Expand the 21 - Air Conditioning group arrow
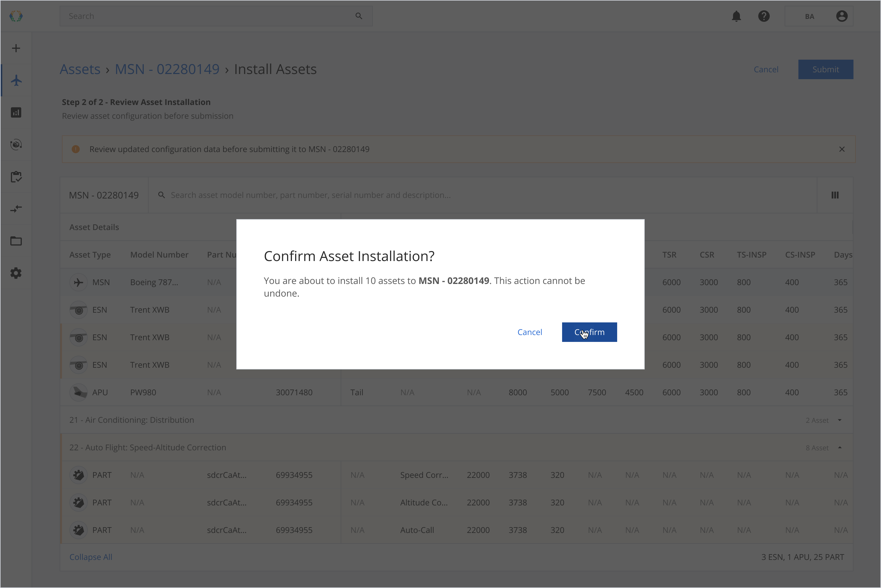This screenshot has height=588, width=881. point(839,420)
